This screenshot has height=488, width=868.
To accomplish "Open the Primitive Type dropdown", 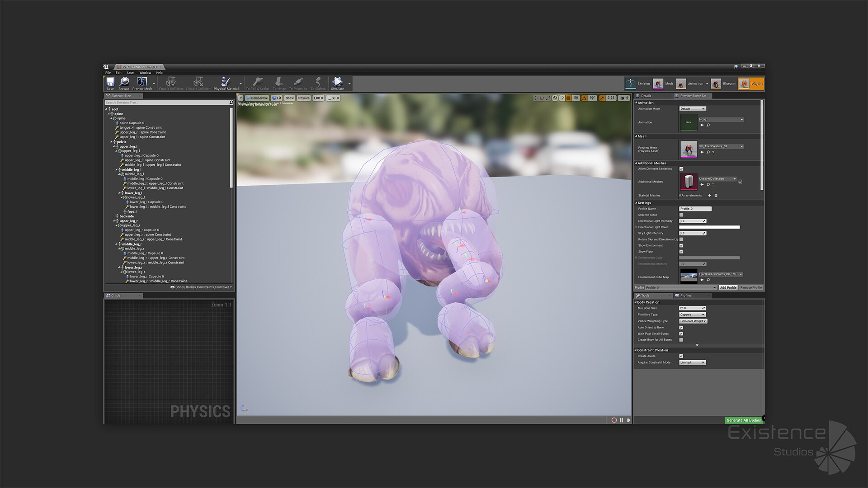I will (692, 314).
